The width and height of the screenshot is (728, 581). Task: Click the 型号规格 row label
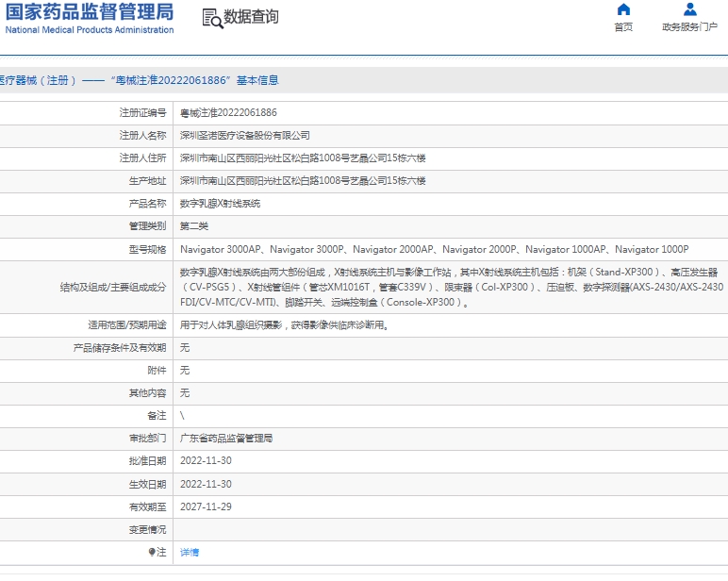(x=147, y=250)
